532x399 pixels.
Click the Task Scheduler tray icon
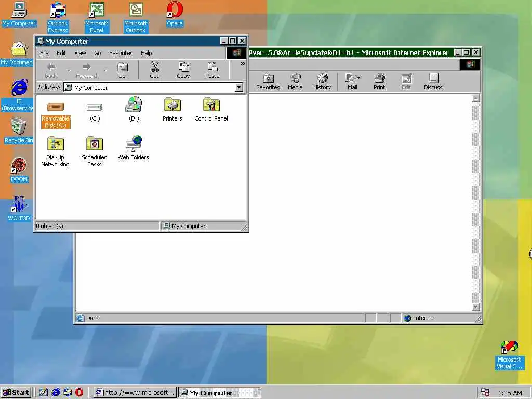click(x=485, y=393)
